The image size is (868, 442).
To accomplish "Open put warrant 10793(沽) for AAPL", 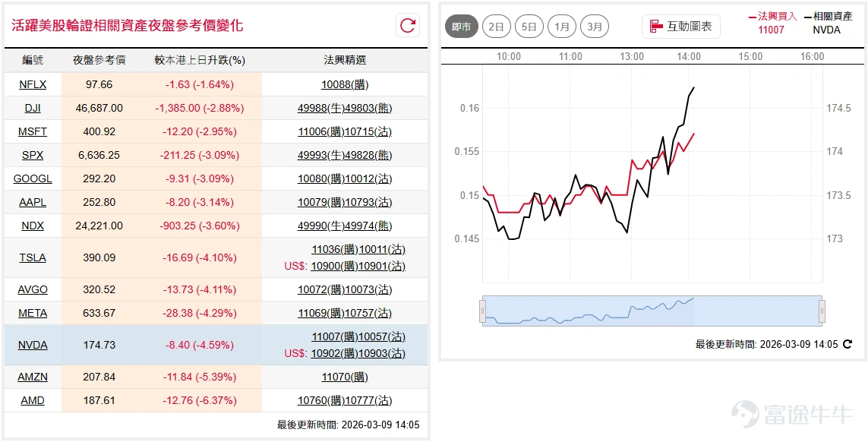I will click(368, 202).
